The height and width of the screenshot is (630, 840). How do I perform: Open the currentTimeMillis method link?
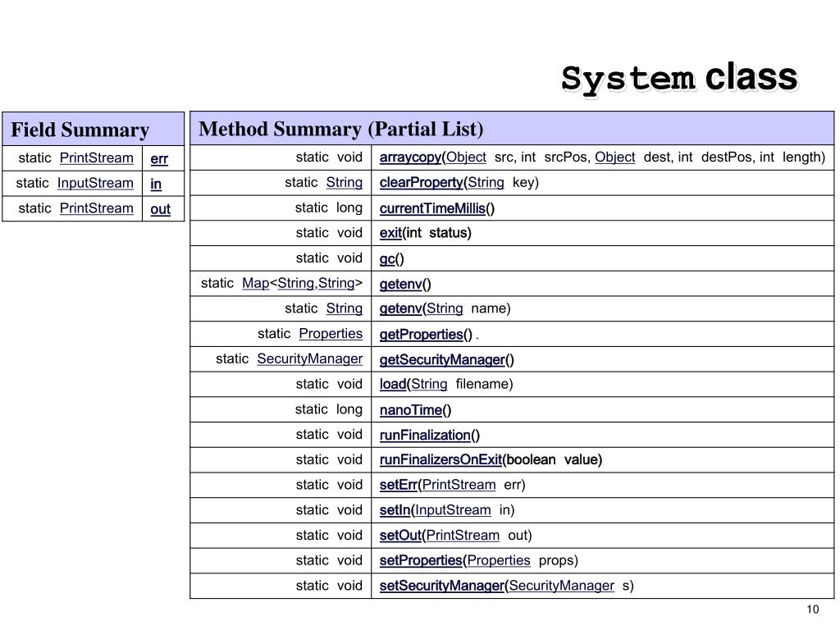(432, 208)
